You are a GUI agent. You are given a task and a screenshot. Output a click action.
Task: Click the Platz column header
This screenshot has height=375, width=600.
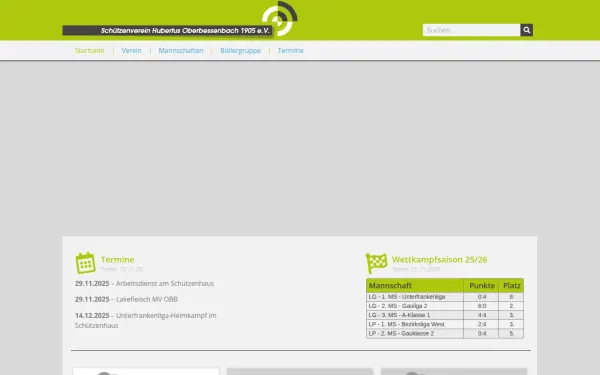tap(512, 285)
